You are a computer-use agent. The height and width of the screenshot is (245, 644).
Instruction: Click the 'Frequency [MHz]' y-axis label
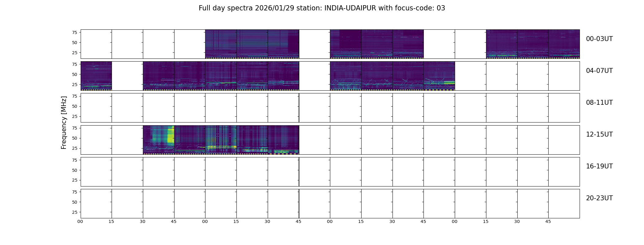coord(64,123)
